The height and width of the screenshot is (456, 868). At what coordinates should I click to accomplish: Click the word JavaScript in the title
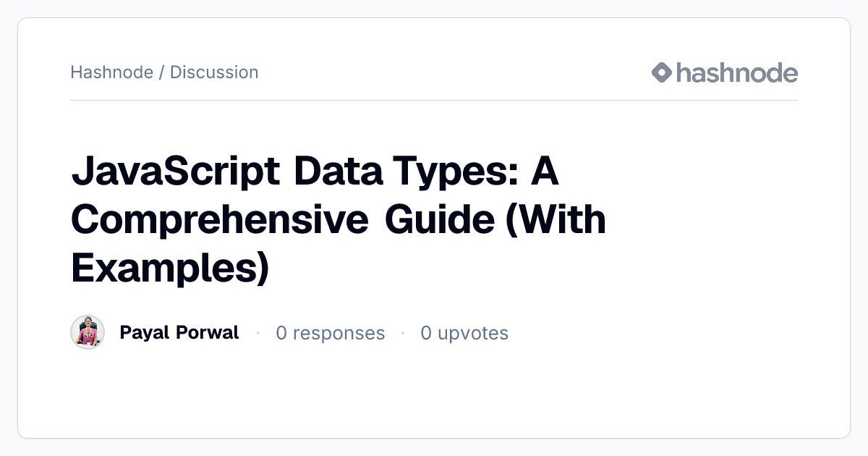point(176,174)
